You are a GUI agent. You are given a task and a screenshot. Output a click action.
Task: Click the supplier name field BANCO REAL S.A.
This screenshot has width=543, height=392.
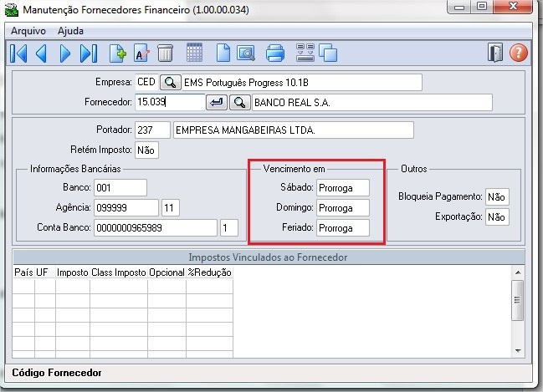pyautogui.click(x=372, y=103)
